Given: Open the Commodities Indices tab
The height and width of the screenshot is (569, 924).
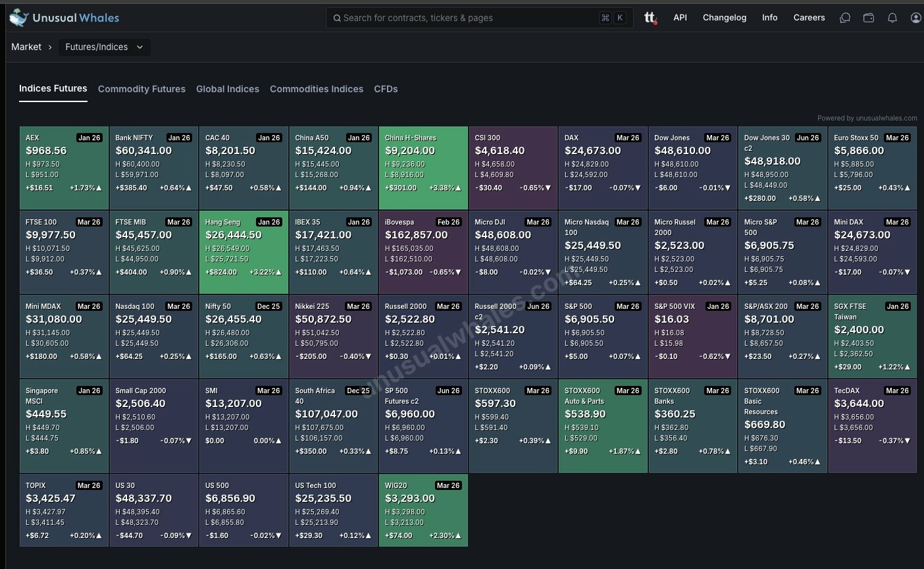Looking at the screenshot, I should tap(317, 89).
